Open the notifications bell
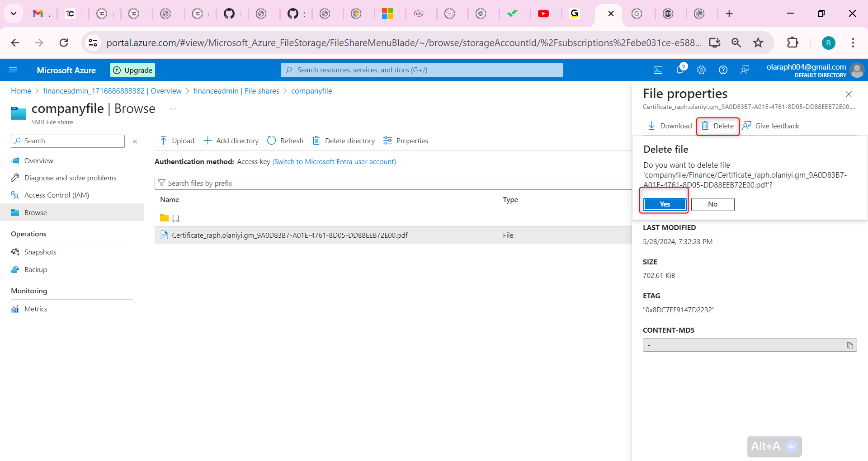This screenshot has width=868, height=461. 679,70
